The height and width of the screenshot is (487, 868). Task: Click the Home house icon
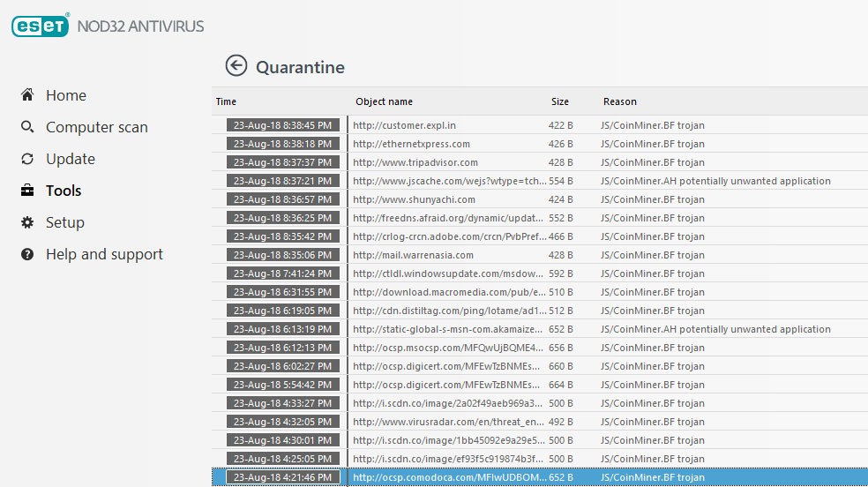coord(27,94)
